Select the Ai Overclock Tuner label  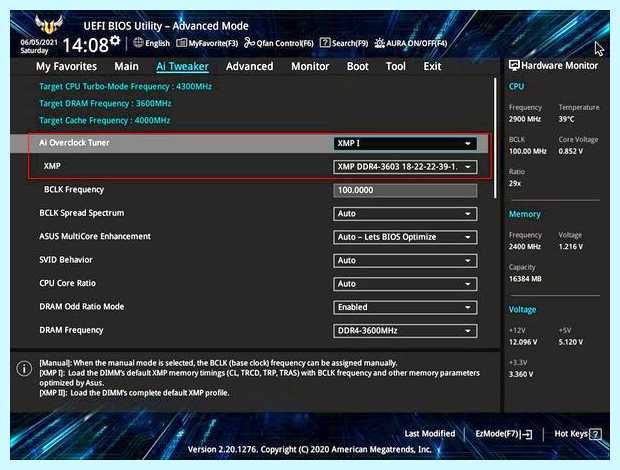(x=74, y=143)
